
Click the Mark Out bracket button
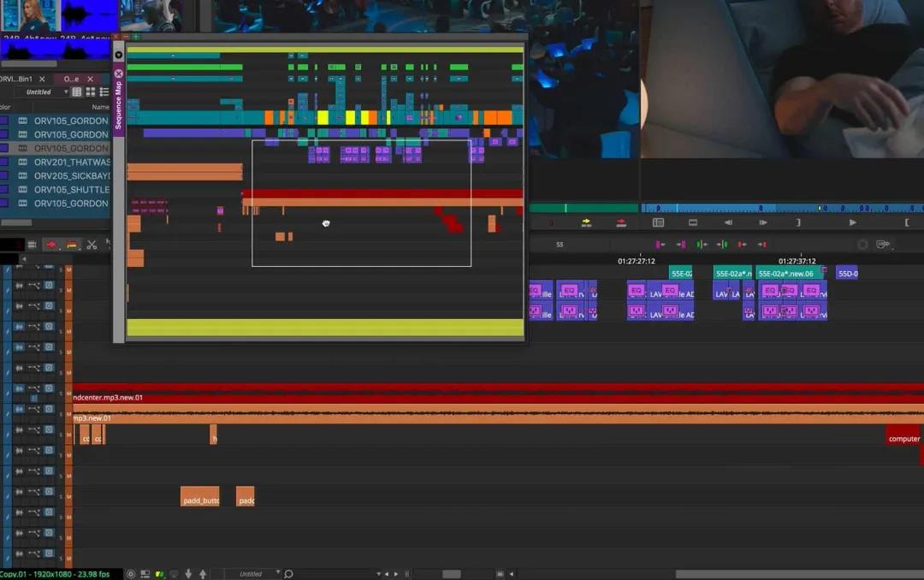pos(798,222)
